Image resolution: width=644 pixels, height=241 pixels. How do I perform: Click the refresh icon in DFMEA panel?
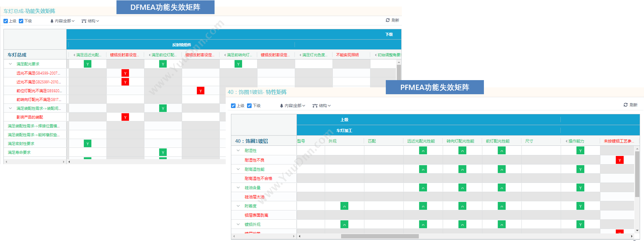tap(388, 20)
